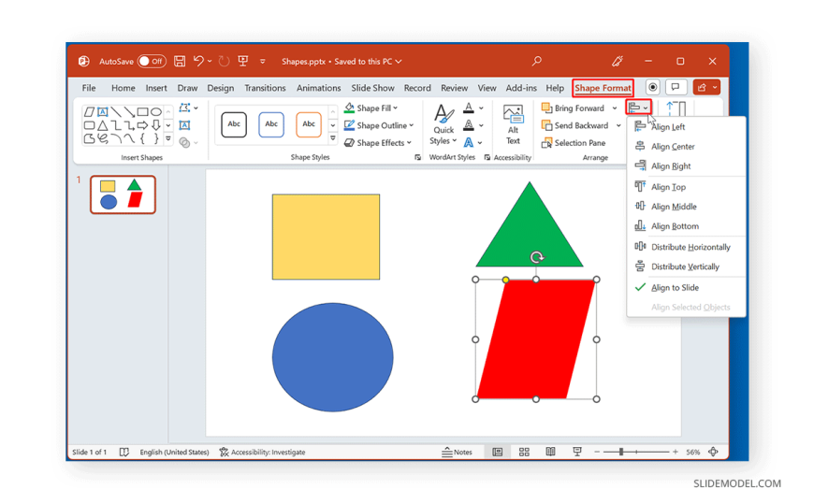
Task: Start presentation from beginning icon
Action: coord(242,62)
